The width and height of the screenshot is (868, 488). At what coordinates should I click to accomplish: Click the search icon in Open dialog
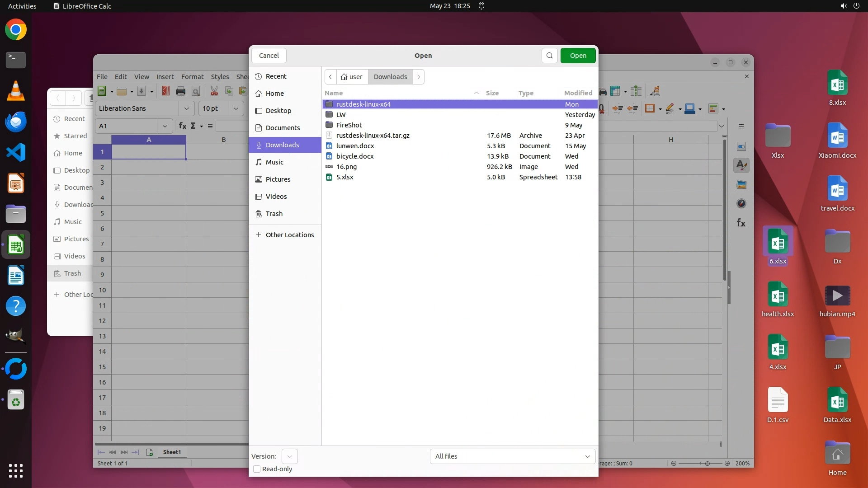point(549,56)
